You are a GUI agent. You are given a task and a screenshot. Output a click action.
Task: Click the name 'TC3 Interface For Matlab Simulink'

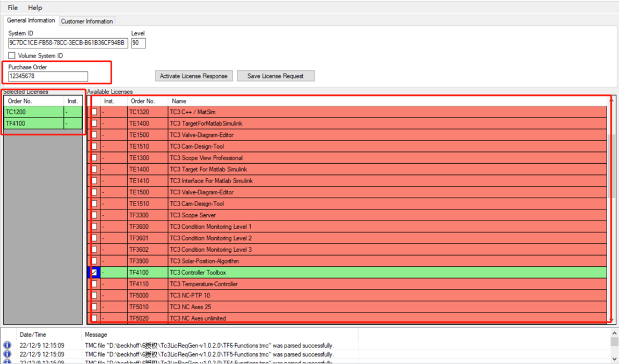211,181
